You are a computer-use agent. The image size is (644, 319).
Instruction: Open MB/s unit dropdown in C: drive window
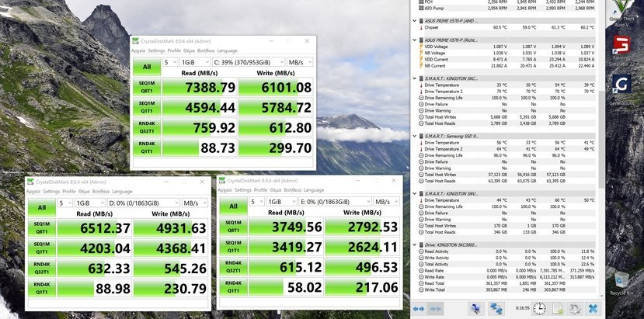[x=300, y=62]
